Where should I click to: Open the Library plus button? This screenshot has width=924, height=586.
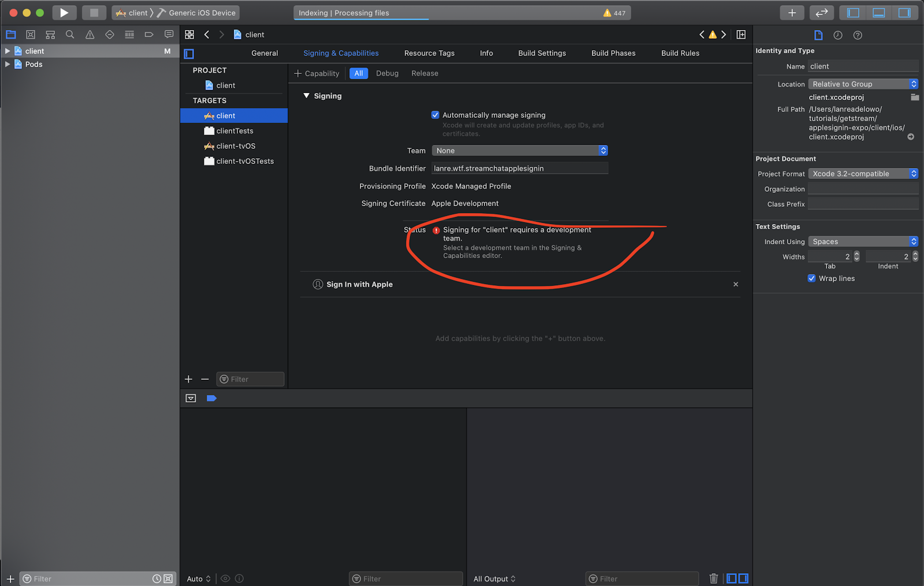(x=792, y=13)
